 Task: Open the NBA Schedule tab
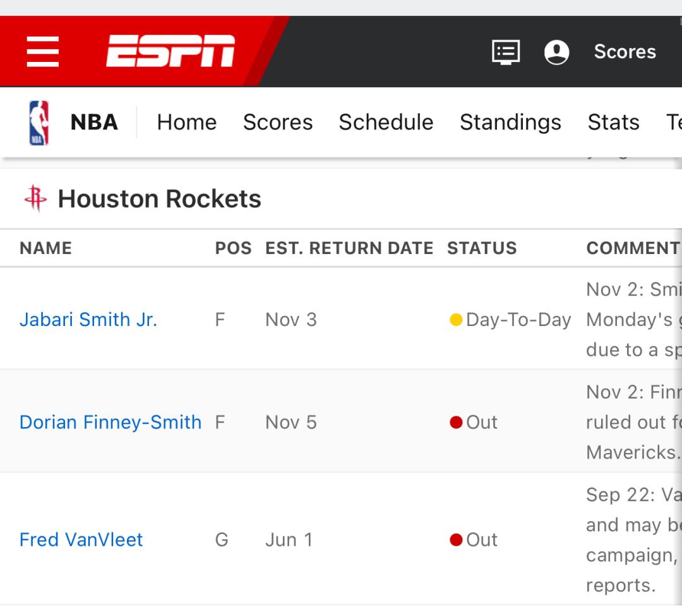coord(386,122)
